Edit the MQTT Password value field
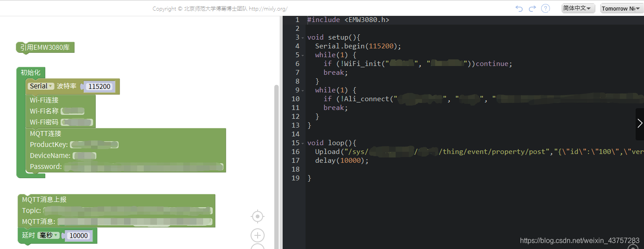 pos(144,167)
